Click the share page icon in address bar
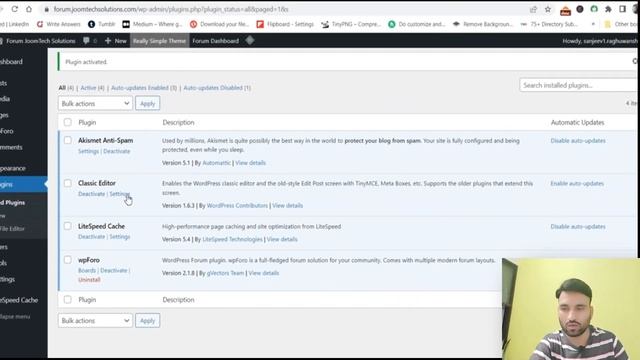Viewport: 640px width, 360px height. [533, 9]
